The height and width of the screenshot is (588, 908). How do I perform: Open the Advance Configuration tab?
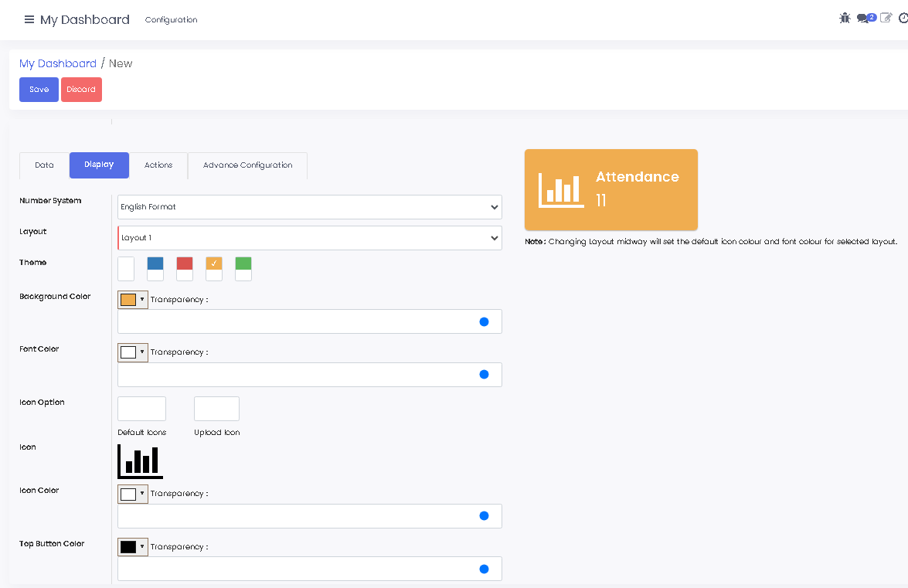click(x=247, y=165)
